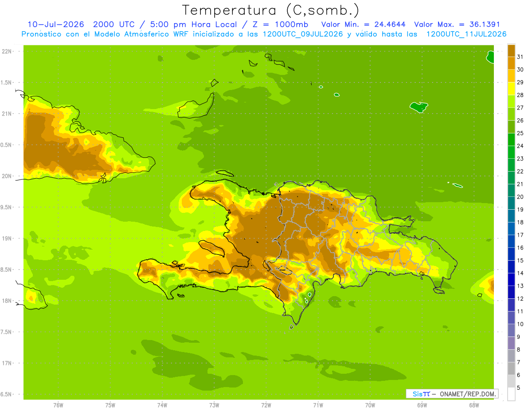Click the "5:00 pm Hora Local" text
Screen dimensions: 532x411
(192, 24)
